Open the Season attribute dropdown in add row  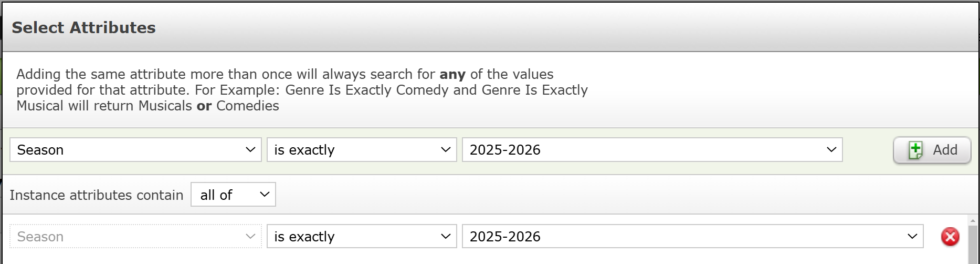pyautogui.click(x=135, y=150)
